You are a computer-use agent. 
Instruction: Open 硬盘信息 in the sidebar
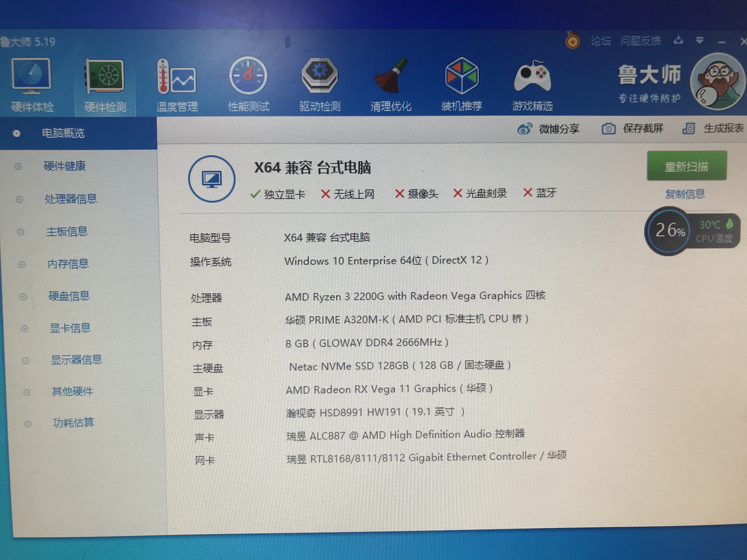pyautogui.click(x=69, y=296)
